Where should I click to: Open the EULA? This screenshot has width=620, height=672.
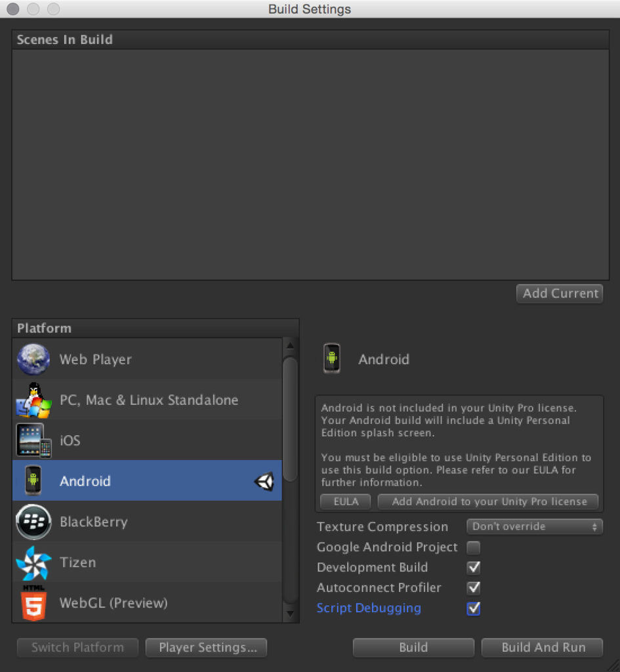click(346, 501)
